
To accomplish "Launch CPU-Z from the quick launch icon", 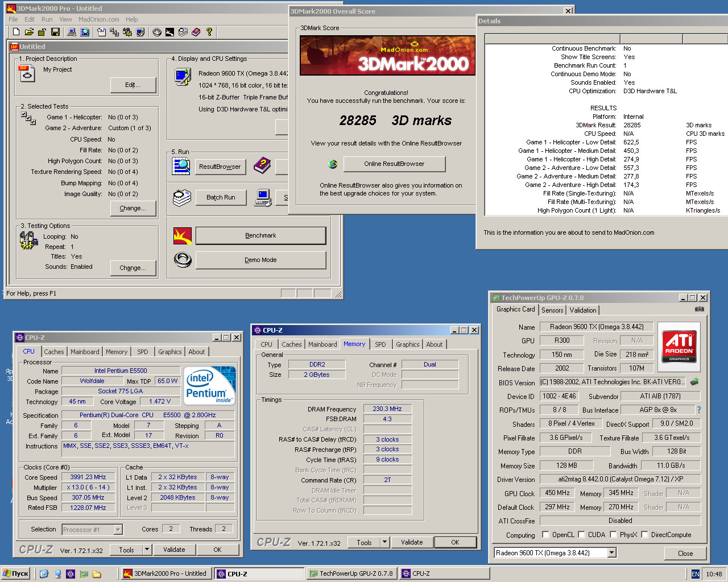I will (71, 574).
